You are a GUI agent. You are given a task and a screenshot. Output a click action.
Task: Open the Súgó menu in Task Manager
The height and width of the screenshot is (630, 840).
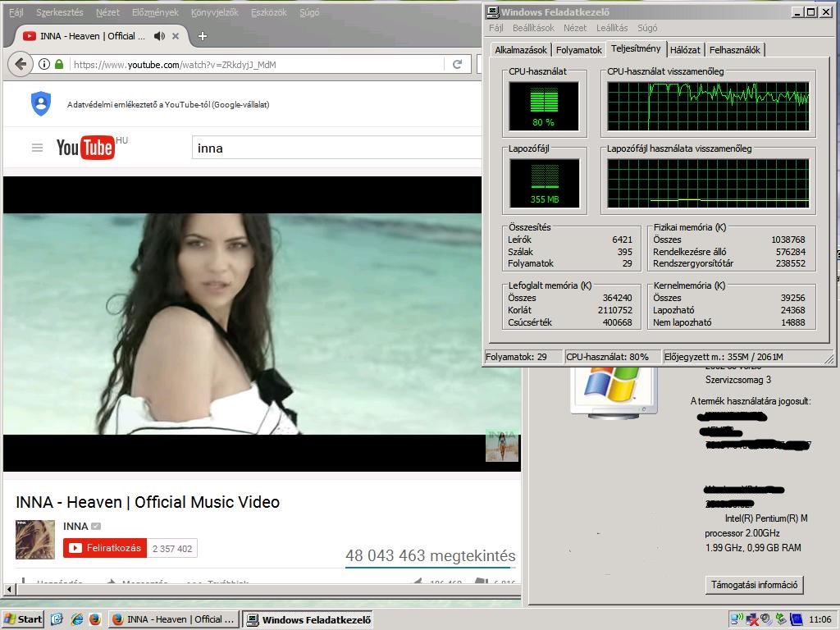(x=647, y=28)
